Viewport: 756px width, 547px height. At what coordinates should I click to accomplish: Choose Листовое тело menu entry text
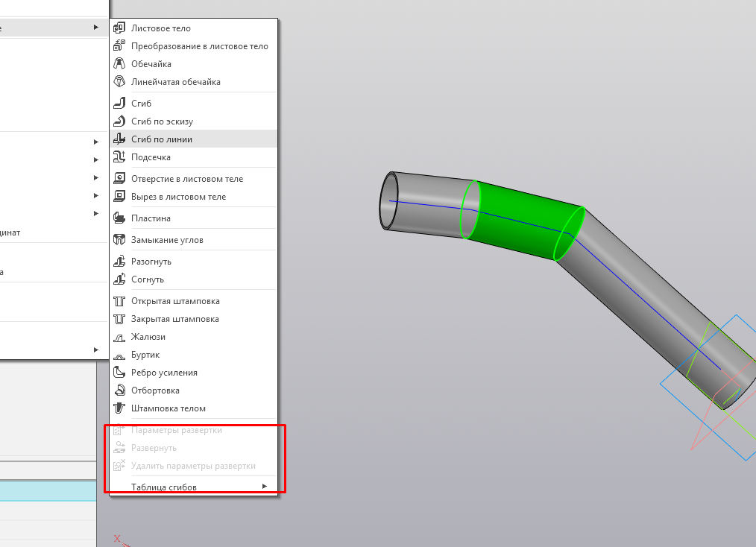click(x=161, y=28)
